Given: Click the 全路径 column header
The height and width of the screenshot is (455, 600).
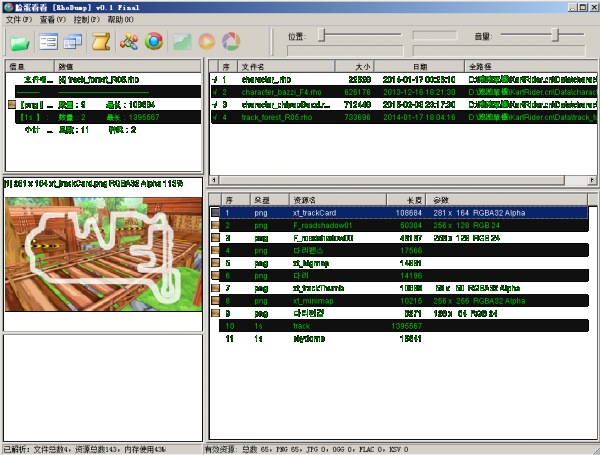Looking at the screenshot, I should 531,67.
